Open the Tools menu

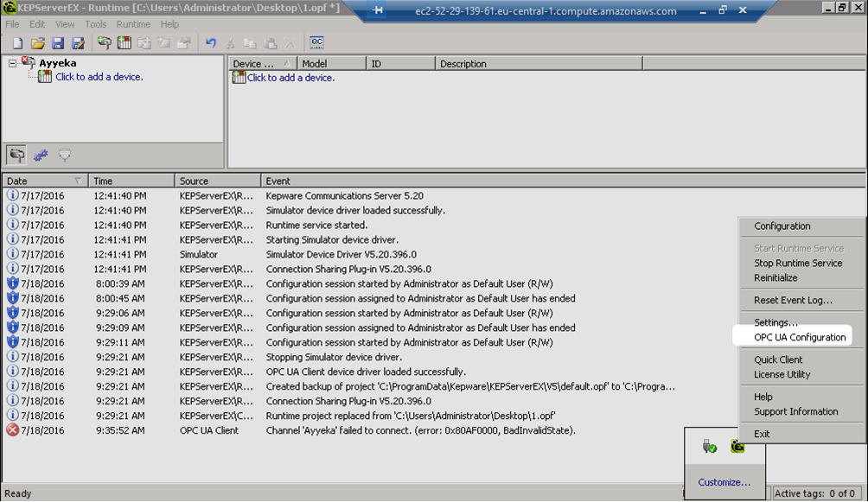[x=95, y=24]
